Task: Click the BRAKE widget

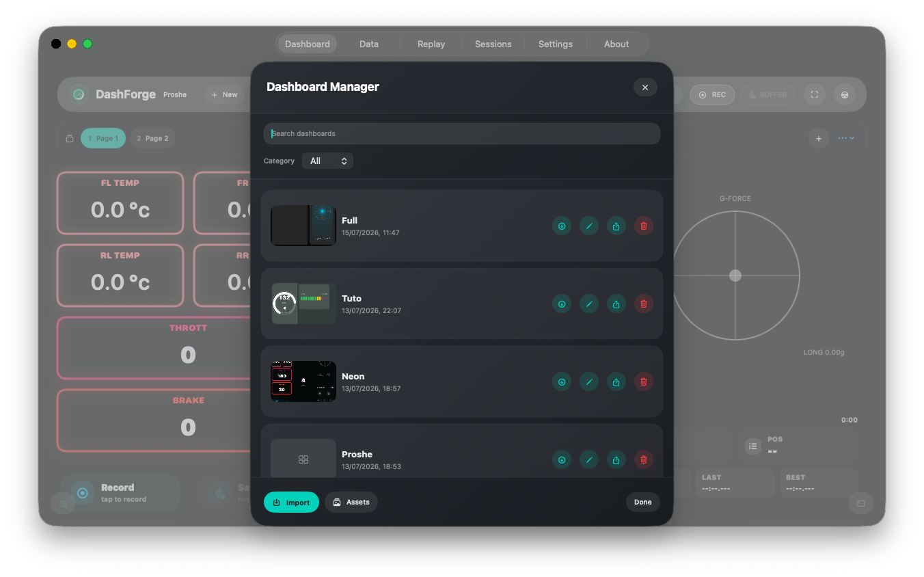Action: [x=154, y=420]
